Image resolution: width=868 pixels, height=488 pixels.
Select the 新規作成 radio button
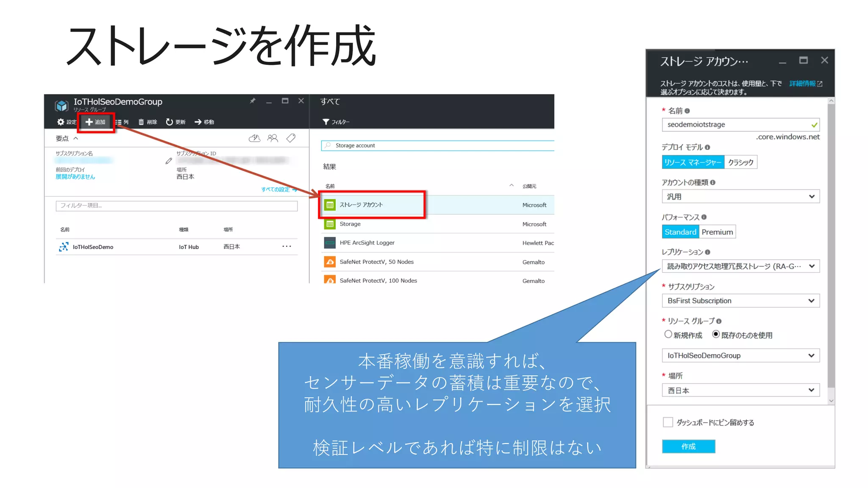point(668,334)
